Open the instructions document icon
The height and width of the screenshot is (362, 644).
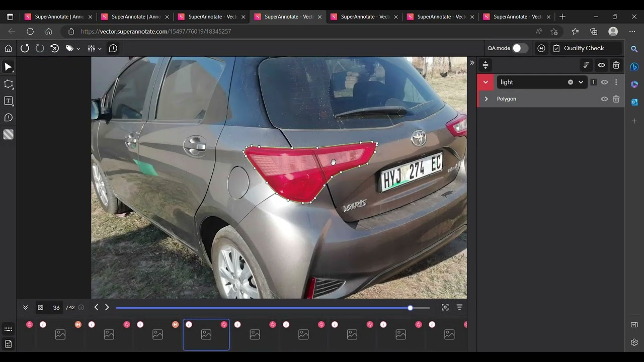[x=8, y=344]
